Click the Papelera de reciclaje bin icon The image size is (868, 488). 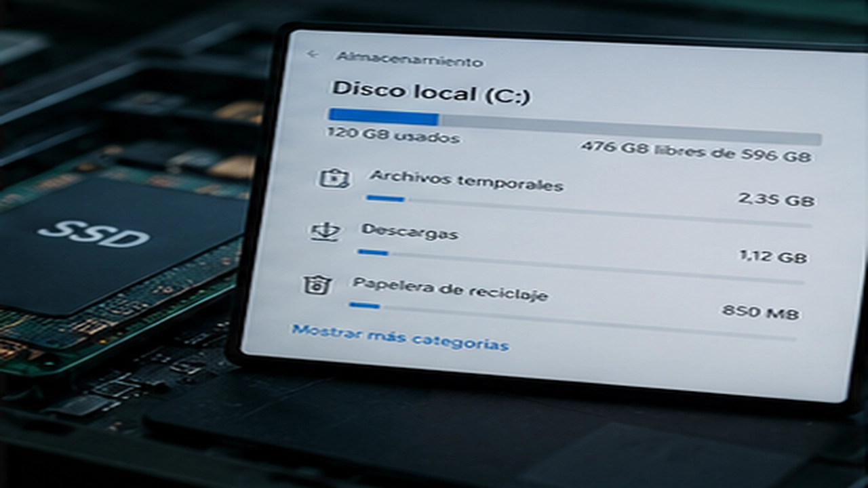(316, 284)
